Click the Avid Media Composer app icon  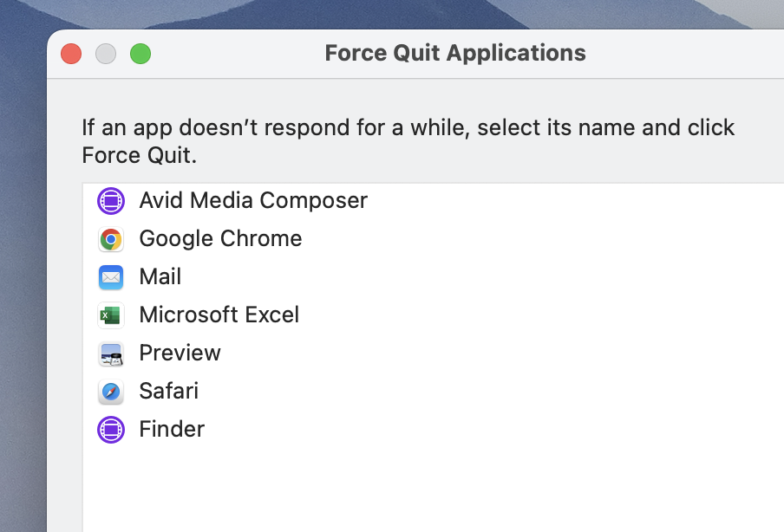111,201
